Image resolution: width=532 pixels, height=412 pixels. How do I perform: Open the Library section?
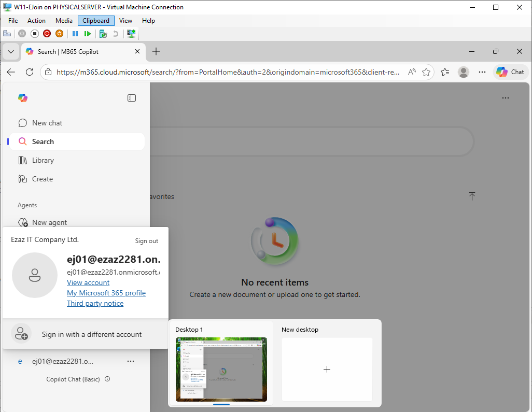77,160
